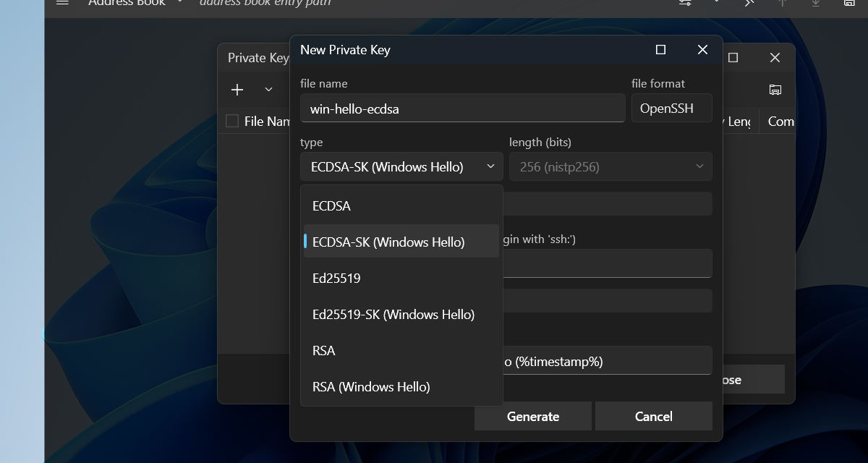Screen dimensions: 868x463
Task: Choose RSA from the type list
Action: (x=401, y=350)
